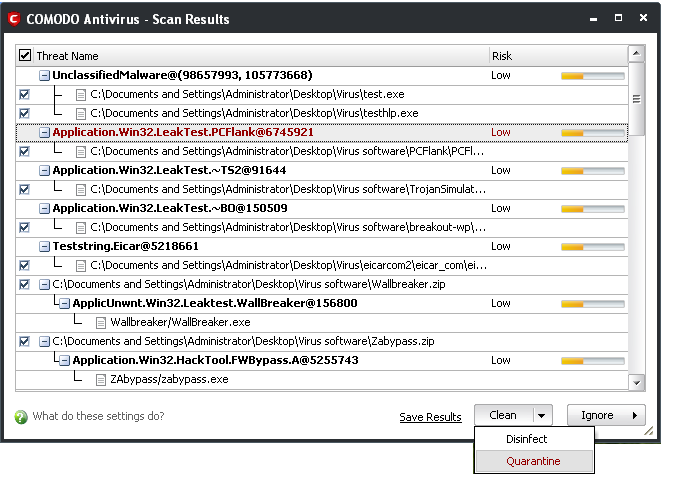Open the Clean button dropdown arrow
Viewport: 680px width, 477px height.
pos(542,415)
